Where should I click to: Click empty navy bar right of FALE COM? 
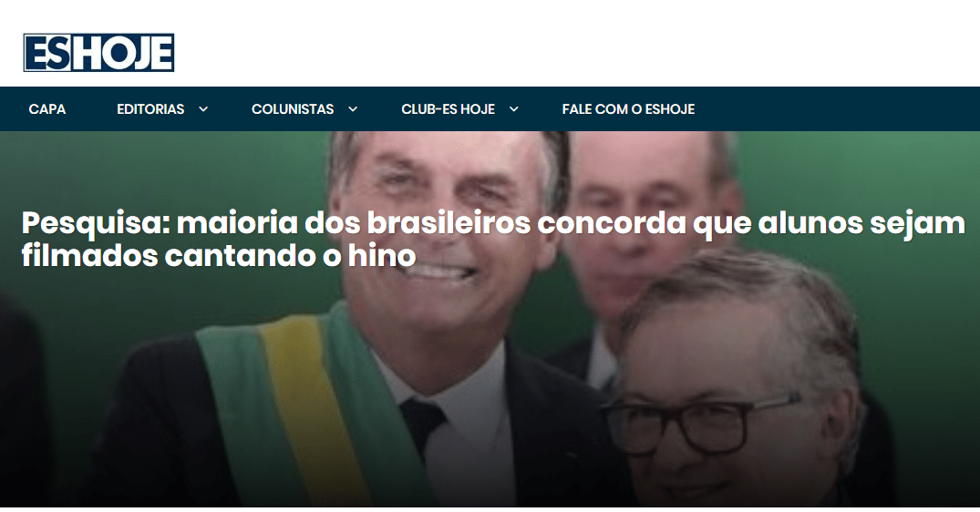[x=838, y=109]
